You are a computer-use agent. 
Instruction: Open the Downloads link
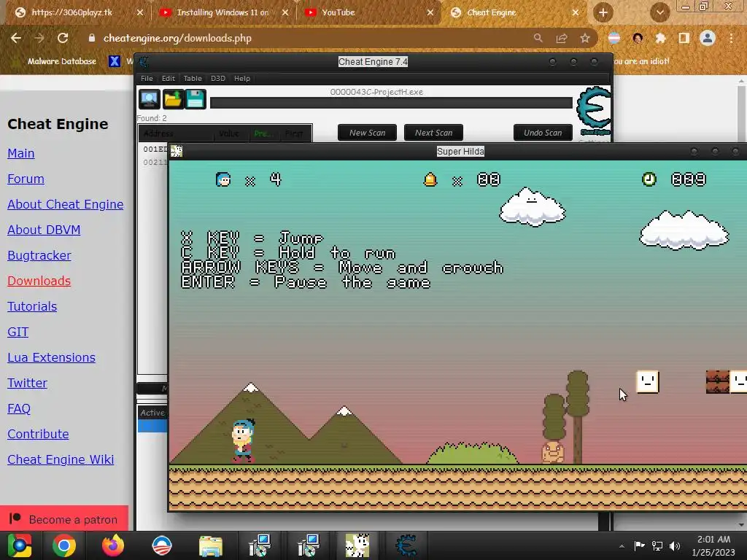coord(39,281)
